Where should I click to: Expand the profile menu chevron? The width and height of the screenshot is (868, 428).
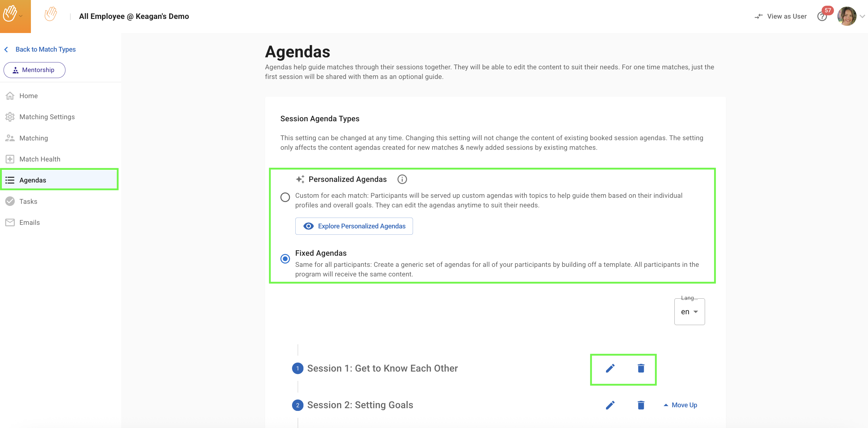862,16
